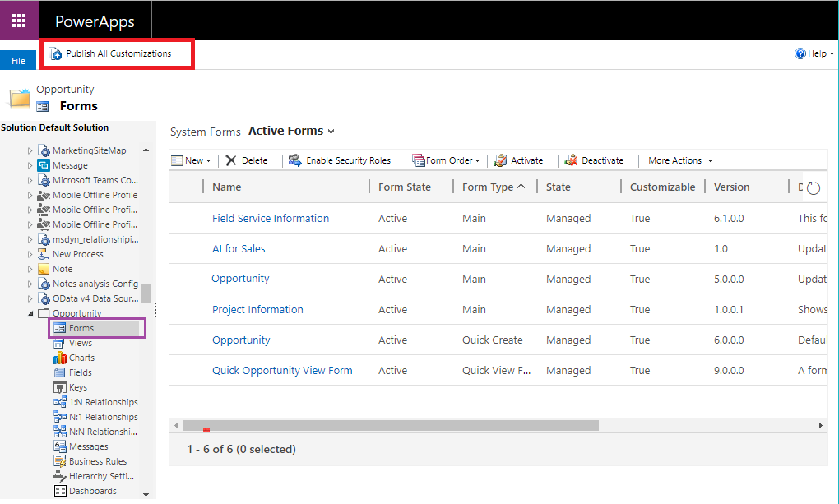Open the PowerApps app launcher waffle
Screen dimensions: 839x504
point(19,21)
